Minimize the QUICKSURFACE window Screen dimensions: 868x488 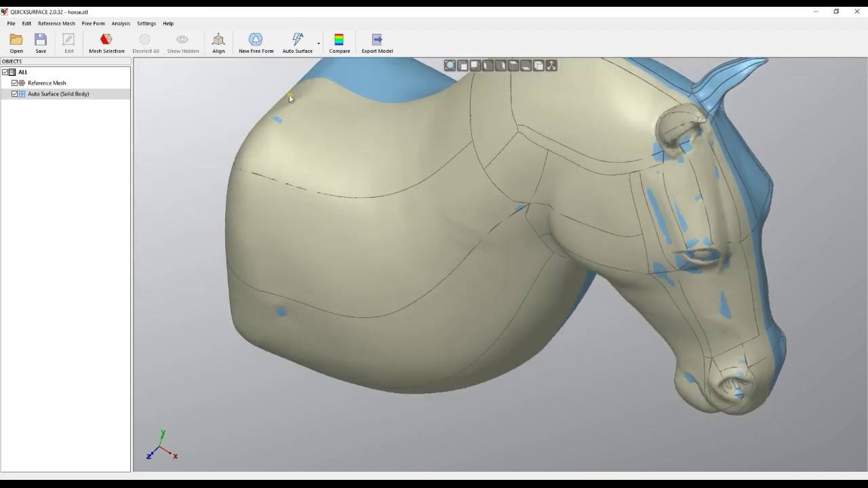(x=816, y=12)
